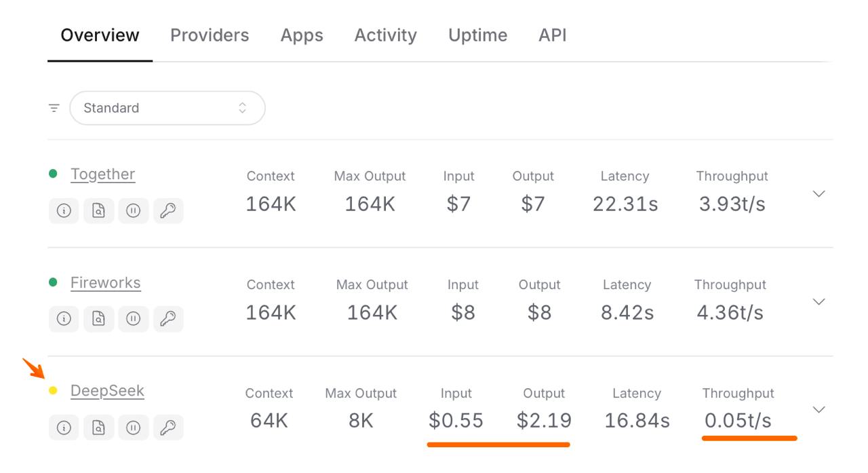The height and width of the screenshot is (473, 868).
Task: Click Fireworks' Input price $8
Action: pos(463,312)
